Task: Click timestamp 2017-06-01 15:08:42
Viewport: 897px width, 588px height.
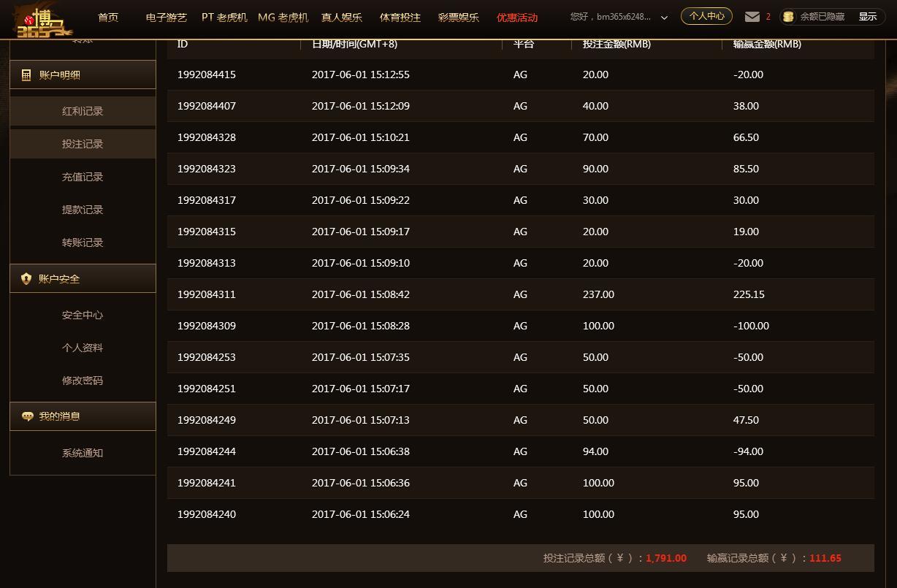Action: (x=361, y=294)
